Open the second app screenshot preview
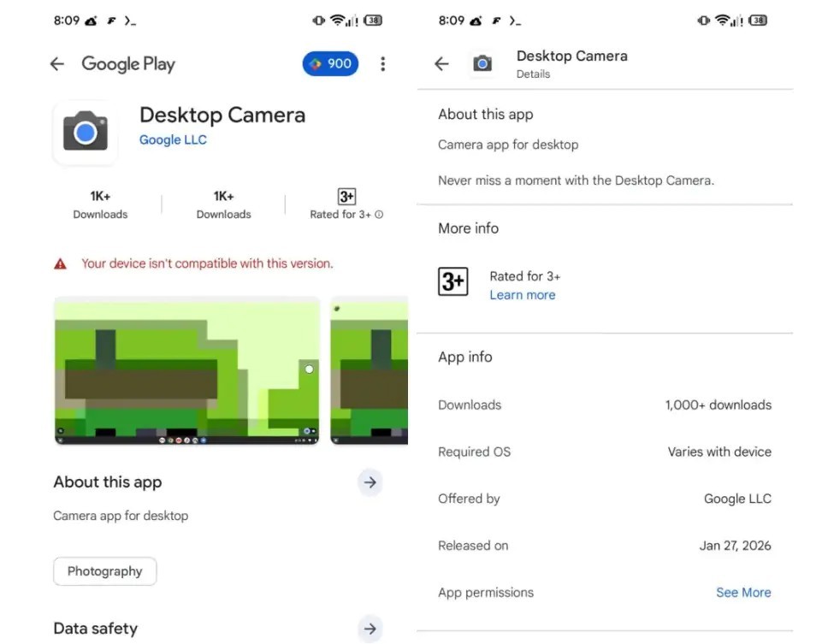This screenshot has height=644, width=834. (x=370, y=370)
